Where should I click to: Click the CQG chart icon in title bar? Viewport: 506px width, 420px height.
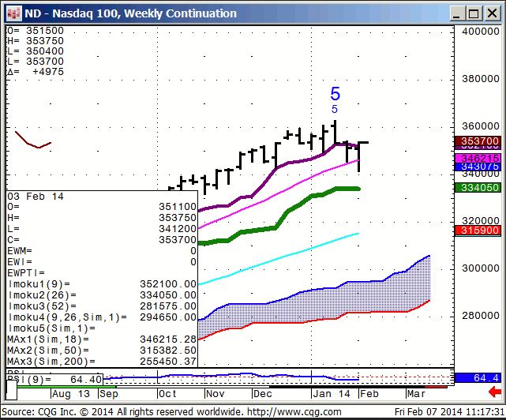pyautogui.click(x=14, y=13)
